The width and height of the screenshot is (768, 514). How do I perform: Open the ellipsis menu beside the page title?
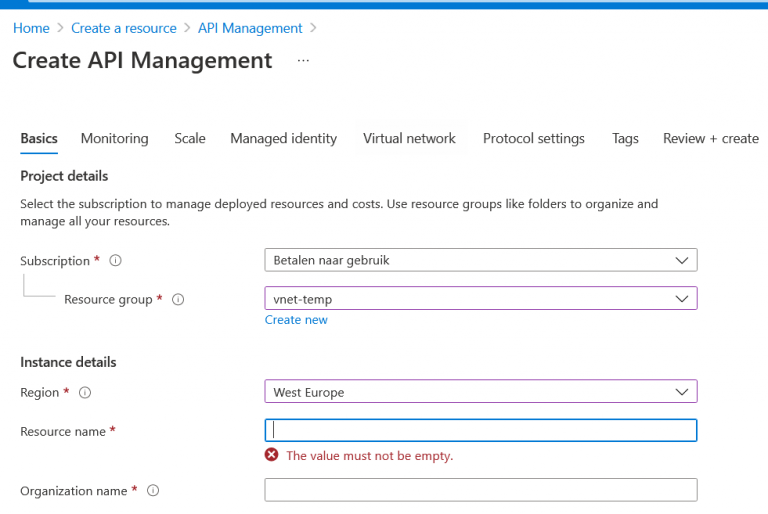(303, 61)
